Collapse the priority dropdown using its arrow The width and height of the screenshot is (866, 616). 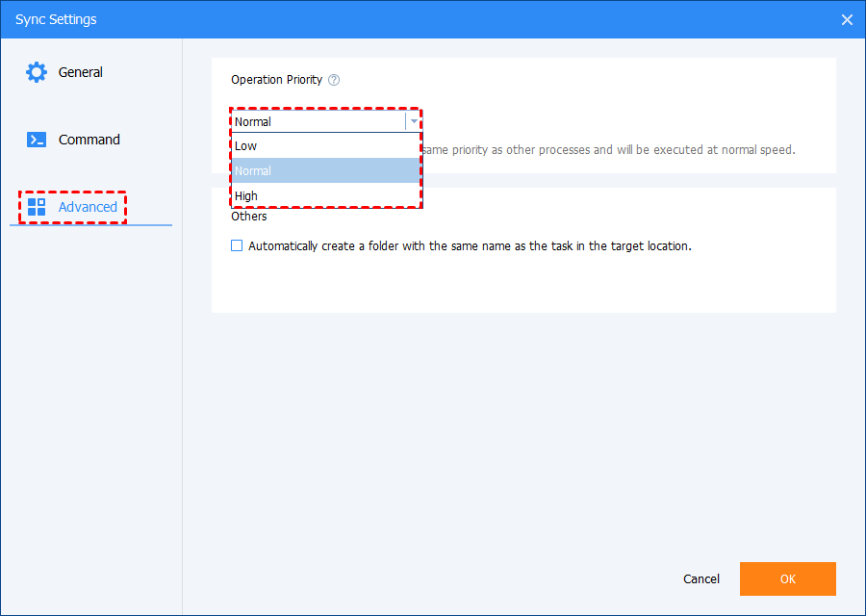(413, 122)
